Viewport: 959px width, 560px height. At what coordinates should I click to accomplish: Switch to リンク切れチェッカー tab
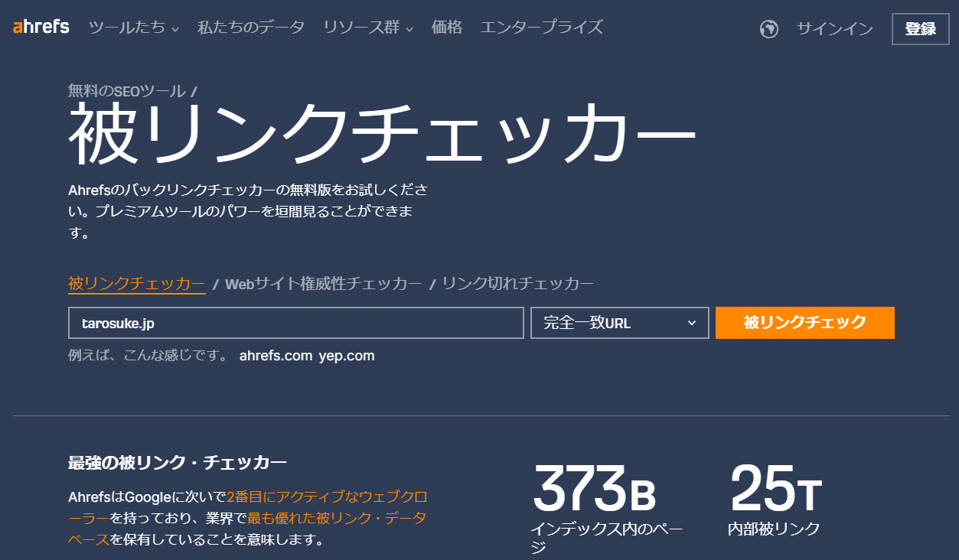(517, 284)
